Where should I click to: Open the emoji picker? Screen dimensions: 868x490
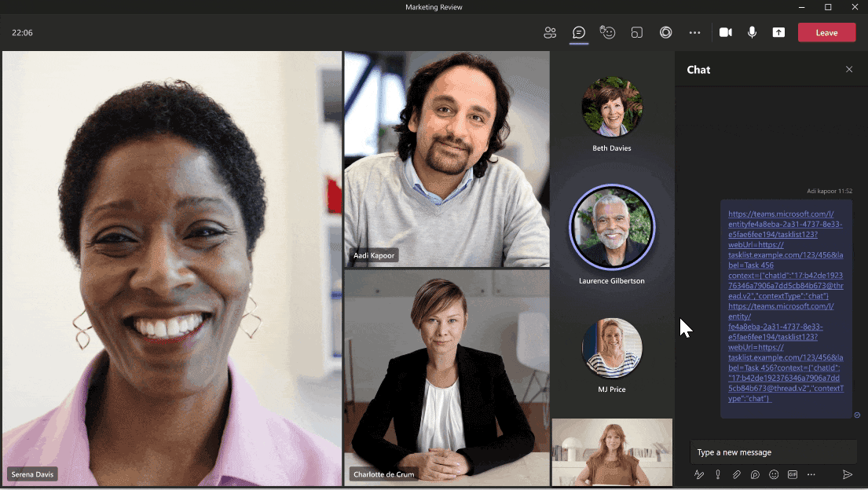[774, 474]
